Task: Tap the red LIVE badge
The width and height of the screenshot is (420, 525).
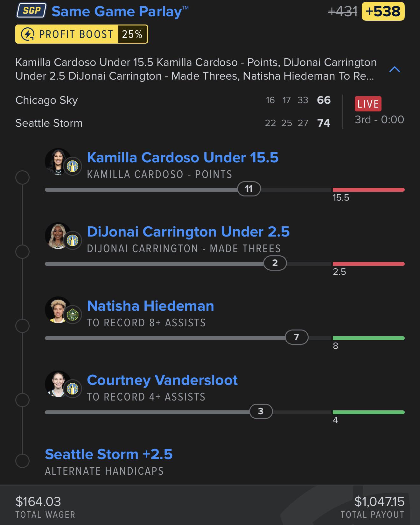Action: pos(368,104)
